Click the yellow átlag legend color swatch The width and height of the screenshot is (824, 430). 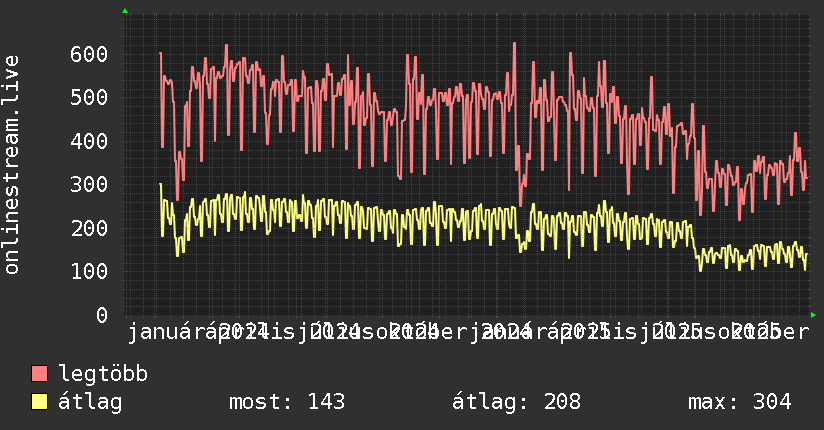pos(39,402)
